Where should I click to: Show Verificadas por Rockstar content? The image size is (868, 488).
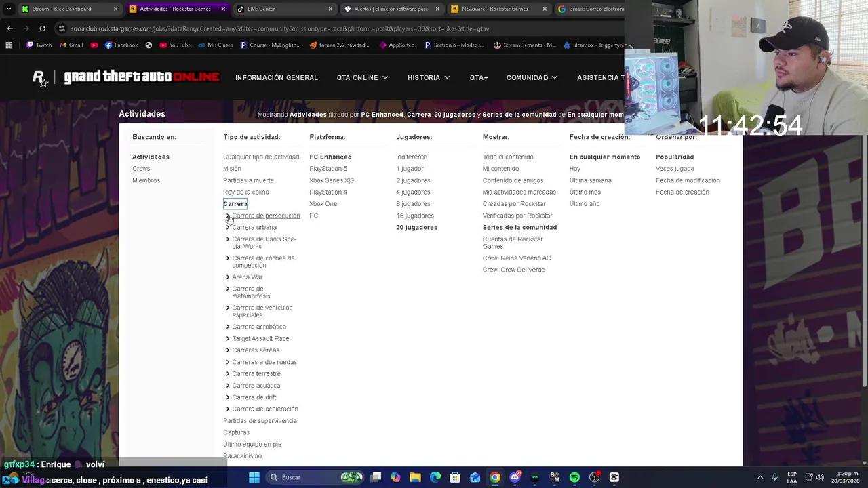coord(517,216)
